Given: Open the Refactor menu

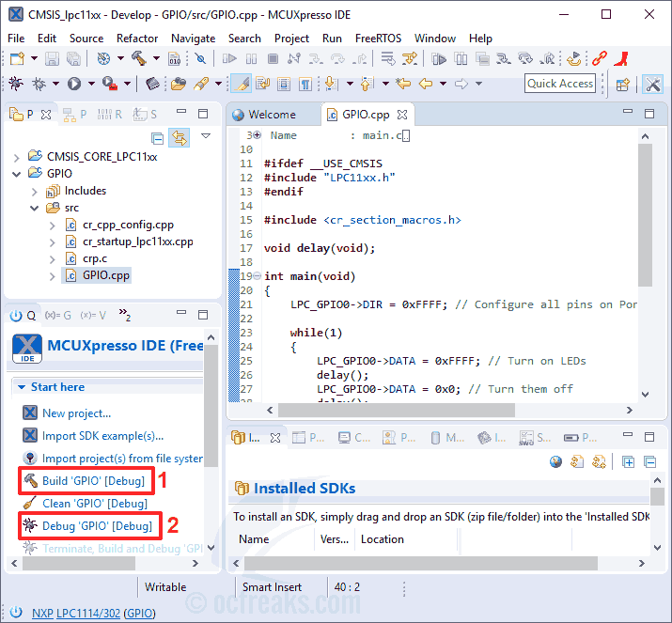Looking at the screenshot, I should pyautogui.click(x=137, y=39).
